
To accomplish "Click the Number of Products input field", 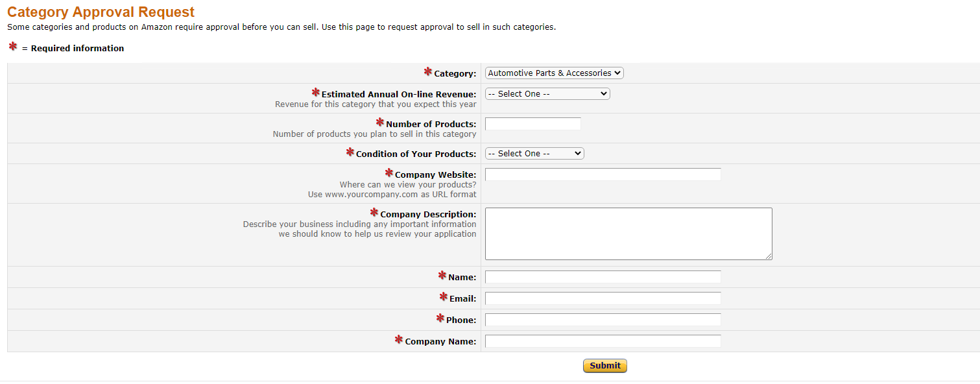I will pyautogui.click(x=532, y=124).
